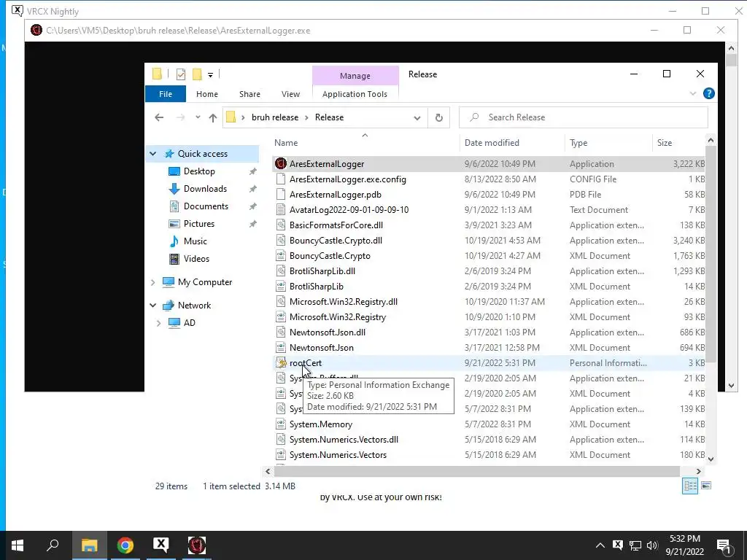This screenshot has width=747, height=560.
Task: Open the Home ribbon tab
Action: point(206,94)
